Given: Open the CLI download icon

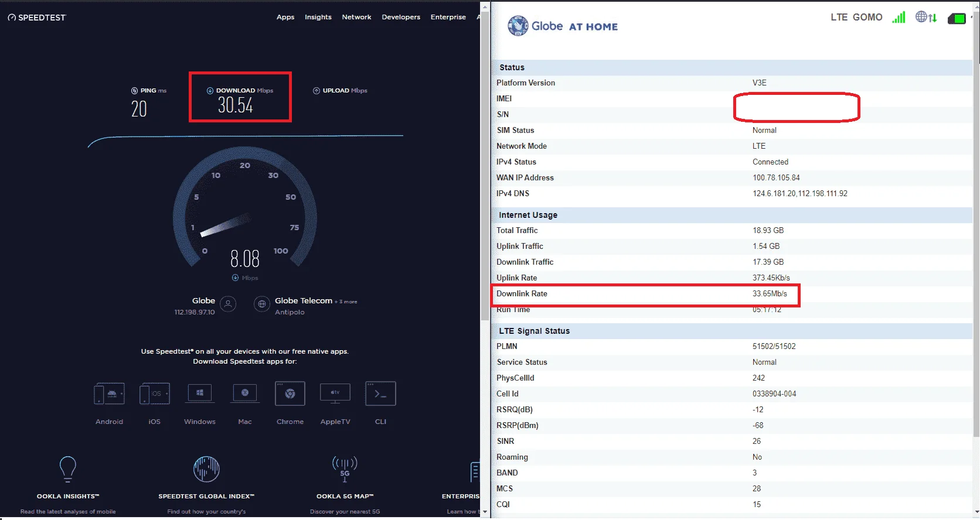Looking at the screenshot, I should point(380,394).
